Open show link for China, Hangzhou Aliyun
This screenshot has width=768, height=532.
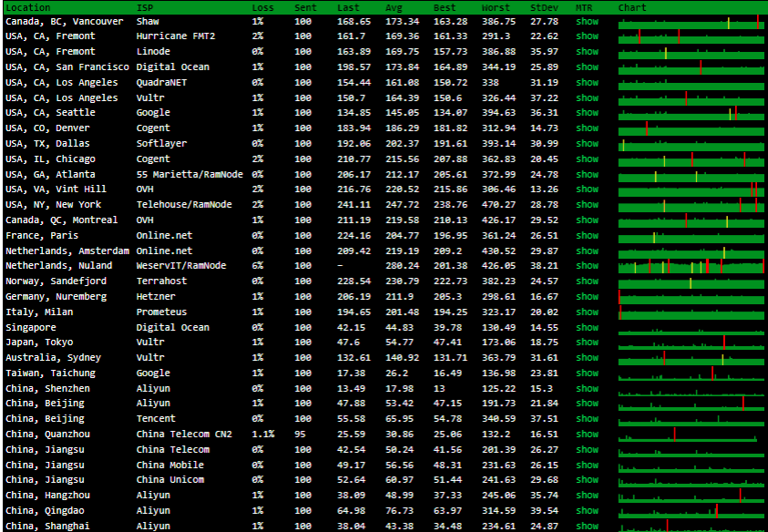tap(587, 496)
